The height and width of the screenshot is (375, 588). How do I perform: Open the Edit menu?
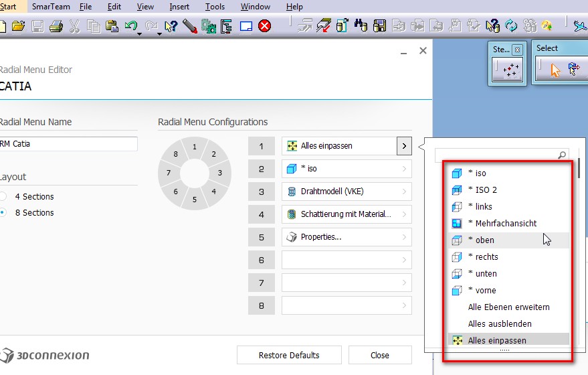(x=114, y=7)
